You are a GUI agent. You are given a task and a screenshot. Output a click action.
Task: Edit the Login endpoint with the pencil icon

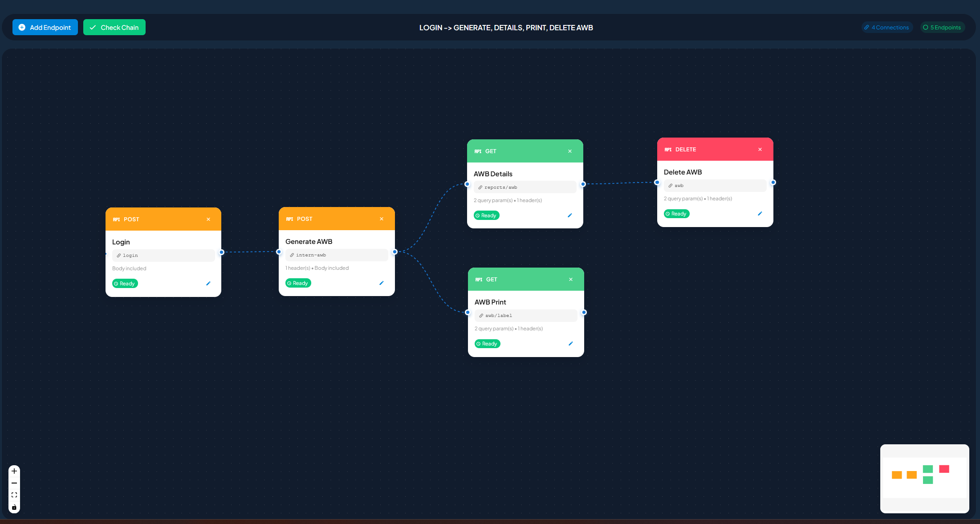[x=208, y=283]
